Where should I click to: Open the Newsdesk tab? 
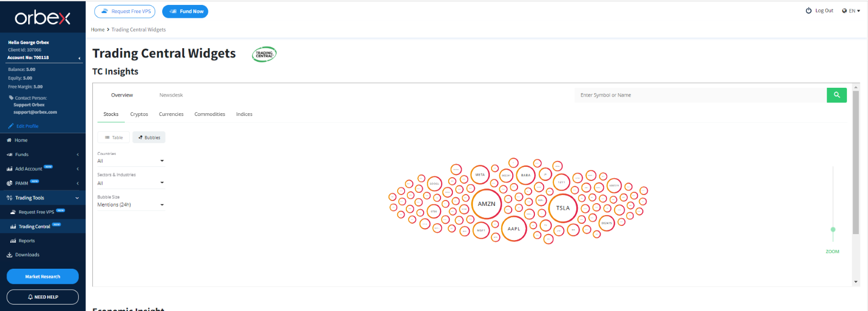coord(171,95)
